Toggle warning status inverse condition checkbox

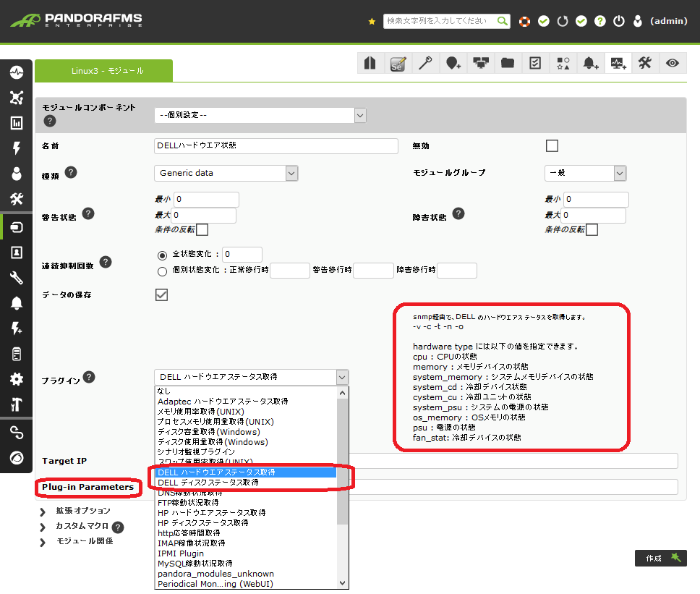pos(202,229)
